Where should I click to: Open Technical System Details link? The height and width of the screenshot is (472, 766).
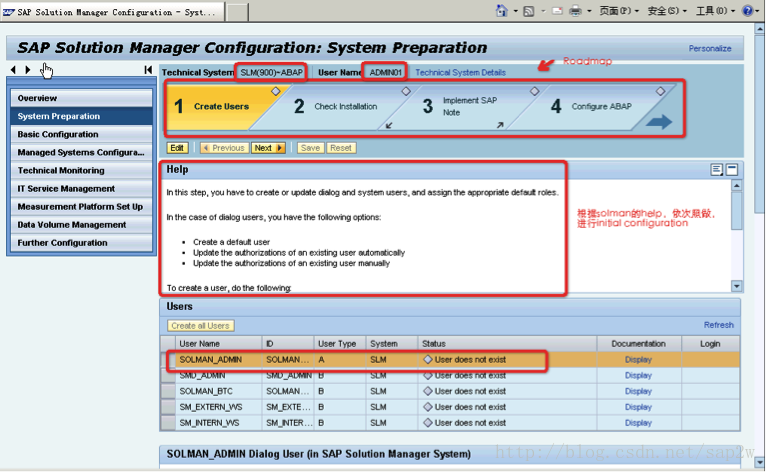460,72
